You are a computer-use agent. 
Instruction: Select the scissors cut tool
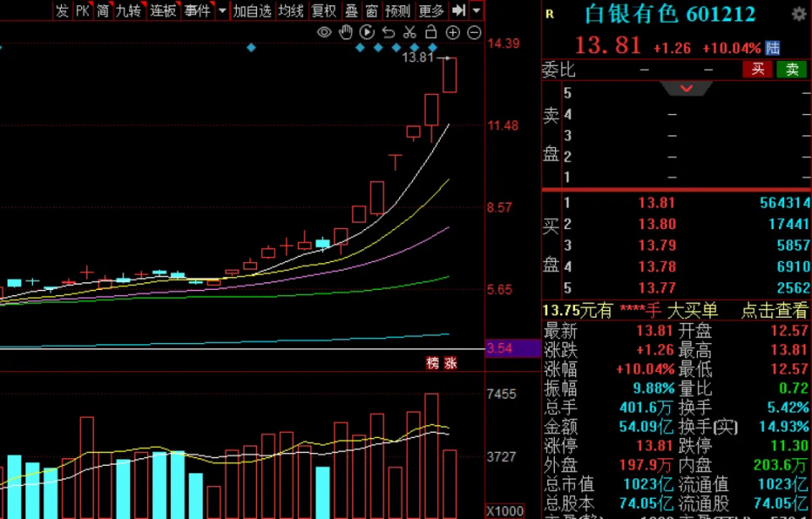[x=409, y=33]
